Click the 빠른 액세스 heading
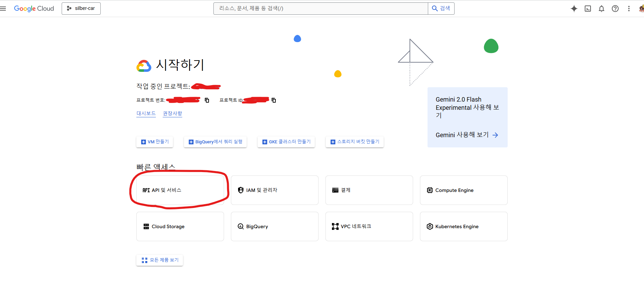This screenshot has width=644, height=300. click(156, 167)
